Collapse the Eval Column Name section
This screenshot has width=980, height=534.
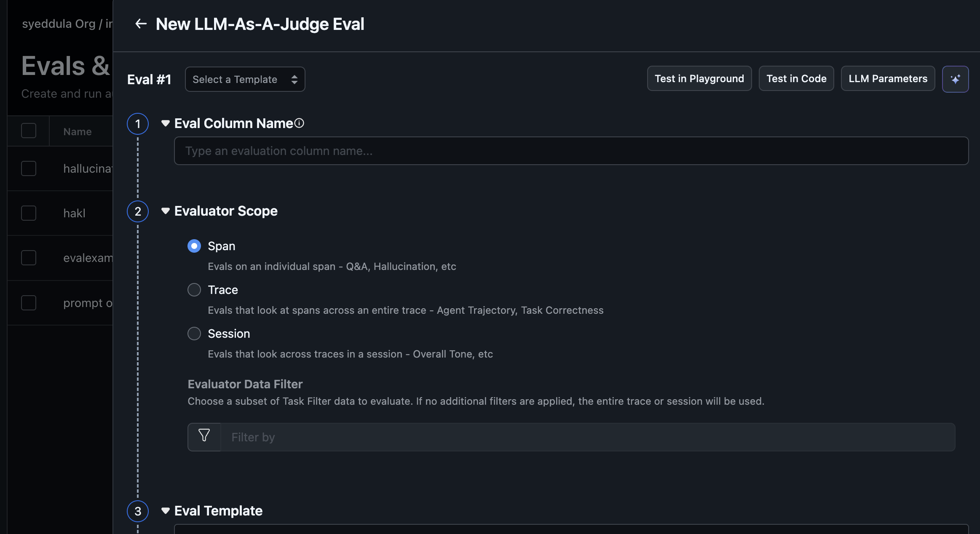(x=166, y=123)
